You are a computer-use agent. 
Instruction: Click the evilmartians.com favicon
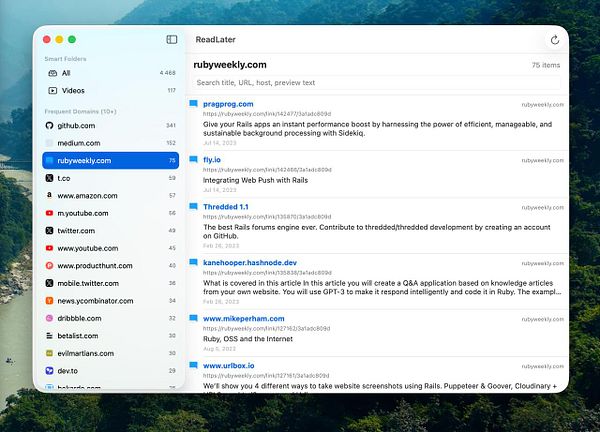49,353
